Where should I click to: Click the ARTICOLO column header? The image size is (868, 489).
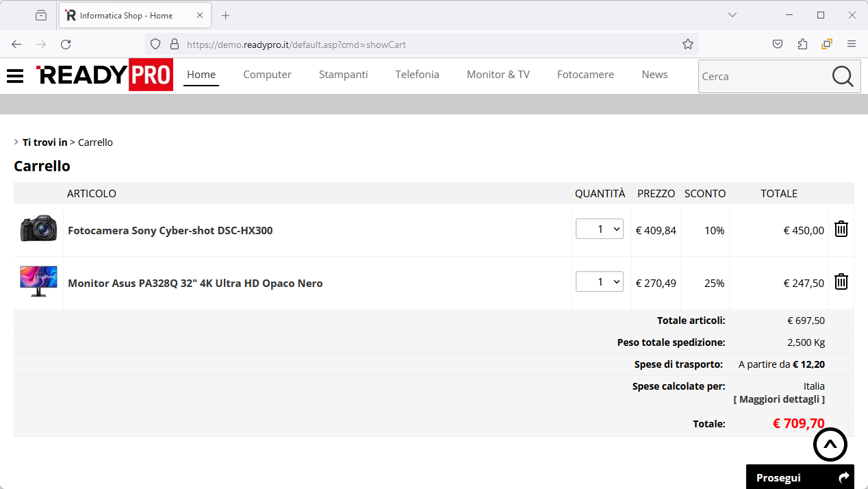coord(92,194)
